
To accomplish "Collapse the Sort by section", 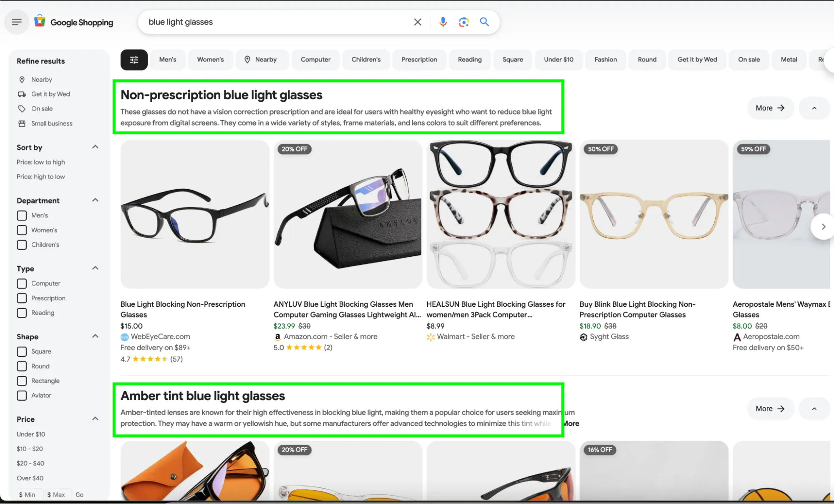I will point(95,147).
